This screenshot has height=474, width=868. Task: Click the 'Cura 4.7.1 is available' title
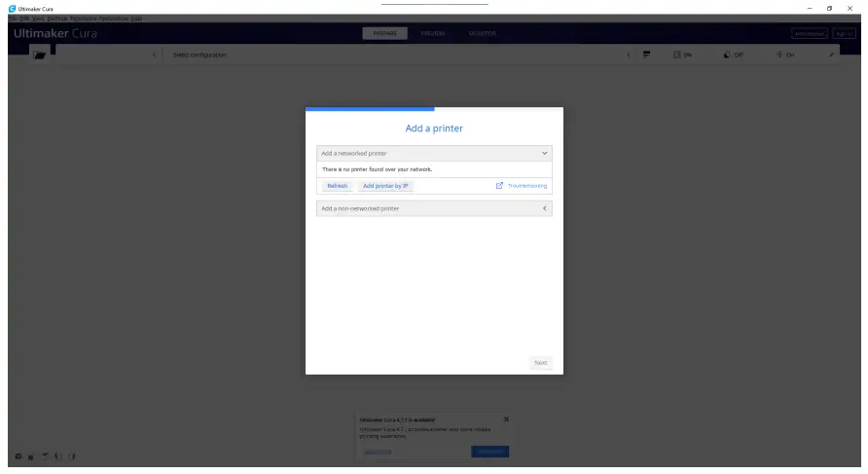tap(397, 419)
